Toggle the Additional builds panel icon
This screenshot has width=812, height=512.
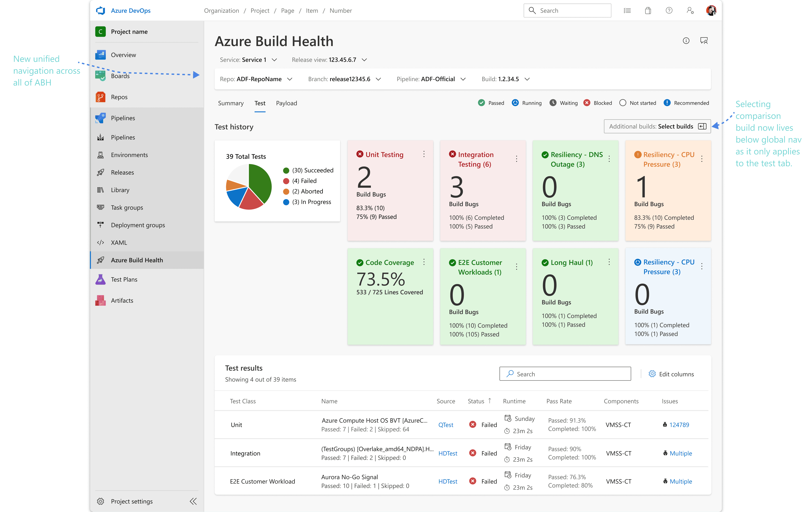pyautogui.click(x=702, y=126)
